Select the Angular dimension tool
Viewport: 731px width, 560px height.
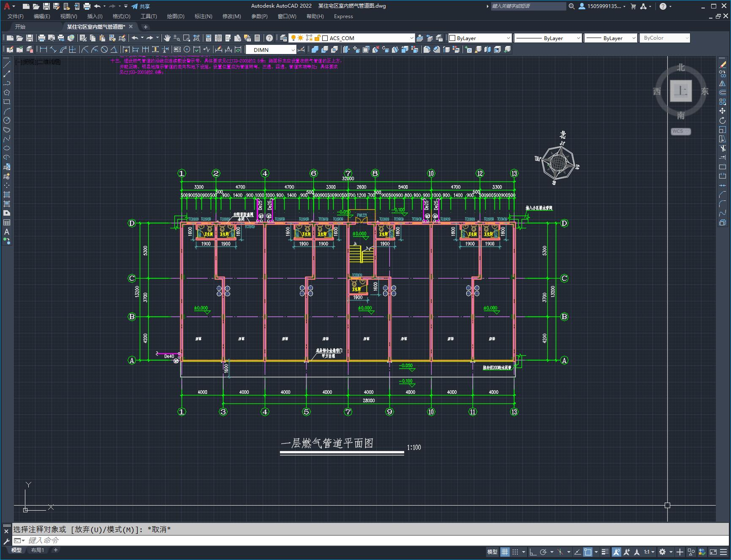pos(114,49)
